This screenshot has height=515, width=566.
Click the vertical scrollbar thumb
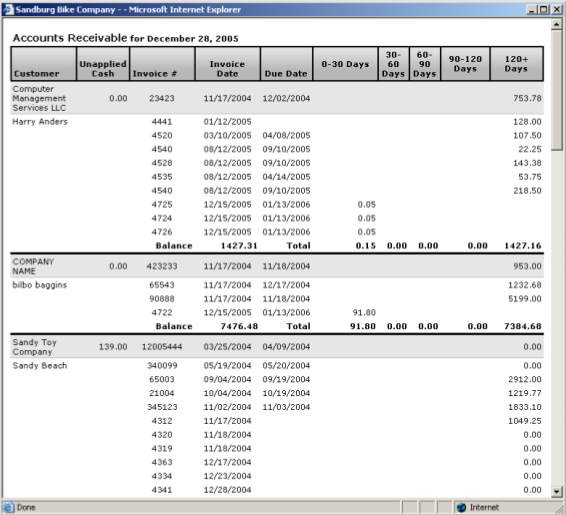click(x=557, y=90)
